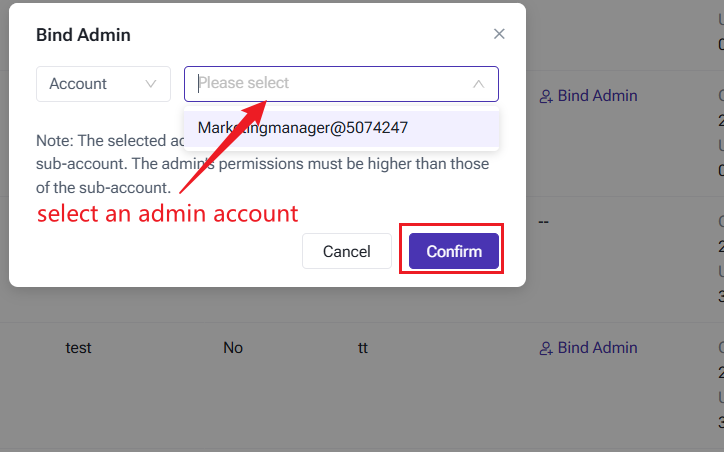Click the '--' placeholder cell
This screenshot has width=724, height=452.
[544, 221]
